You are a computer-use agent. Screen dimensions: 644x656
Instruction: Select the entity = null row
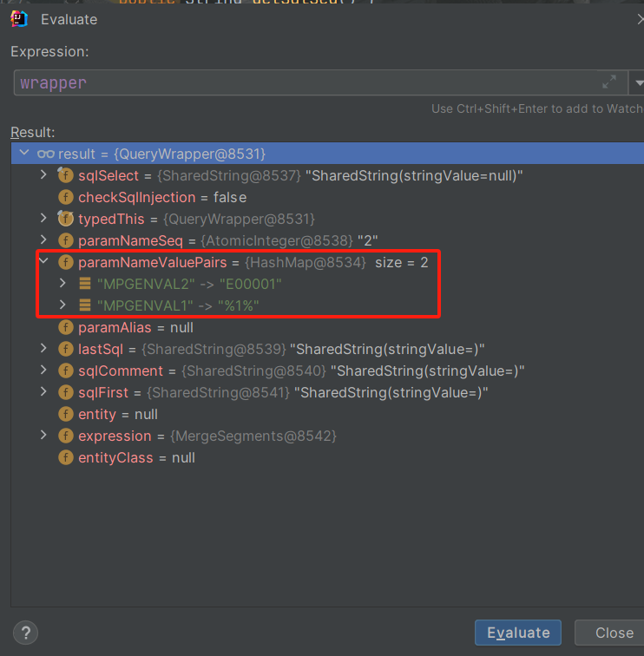(327, 414)
